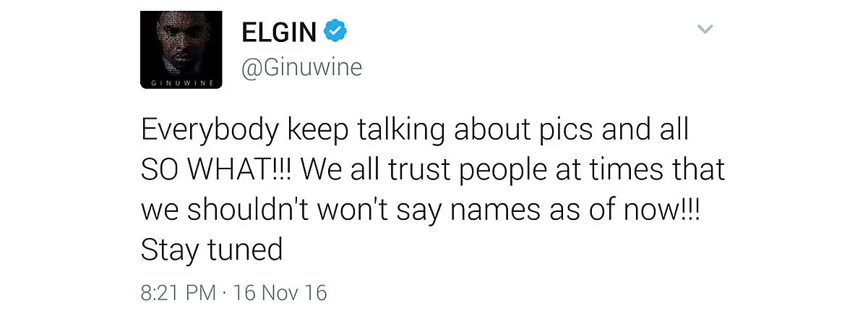
Task: Open ELGIN's profile picture thumbnail
Action: [180, 51]
